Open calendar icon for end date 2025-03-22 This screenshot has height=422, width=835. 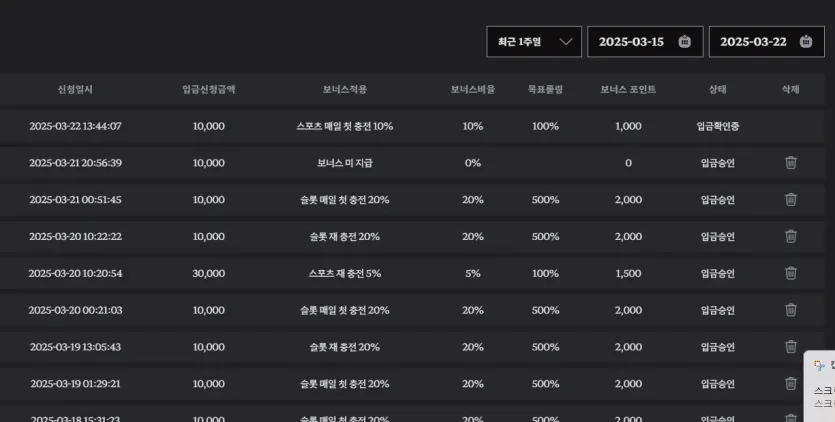[806, 42]
